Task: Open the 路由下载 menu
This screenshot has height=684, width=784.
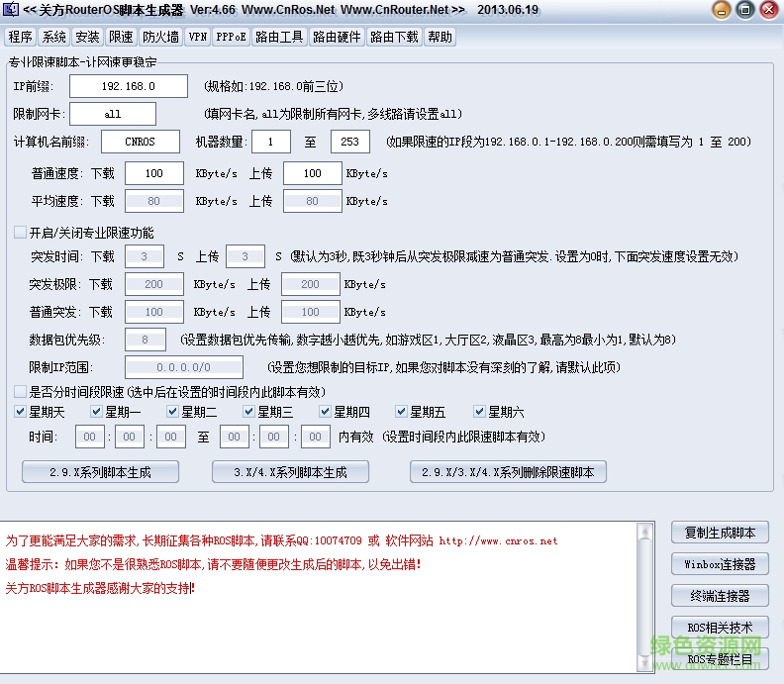Action: 394,37
